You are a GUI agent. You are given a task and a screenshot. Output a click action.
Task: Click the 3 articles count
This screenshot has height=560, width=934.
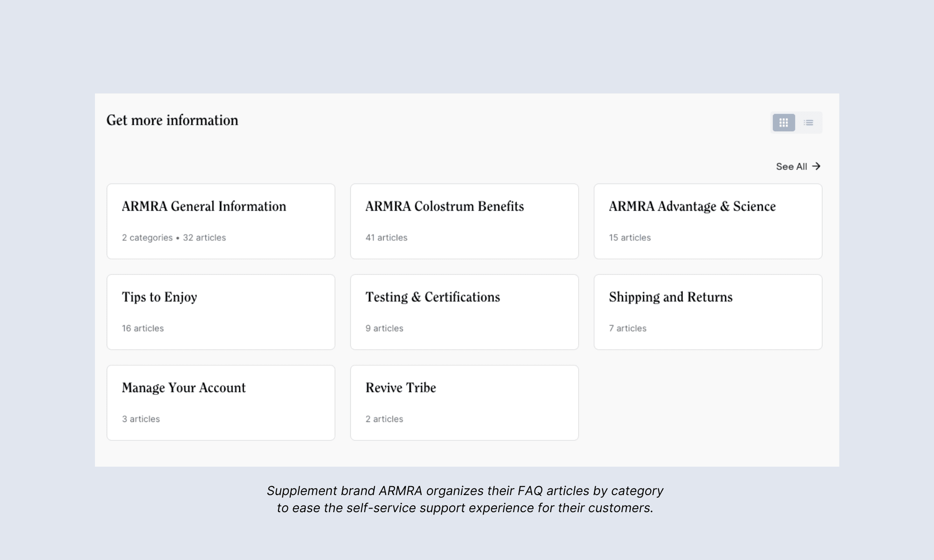pos(141,419)
